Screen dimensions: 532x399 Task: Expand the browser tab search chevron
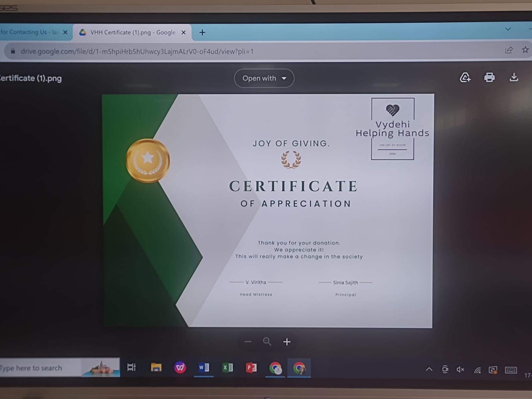[508, 29]
